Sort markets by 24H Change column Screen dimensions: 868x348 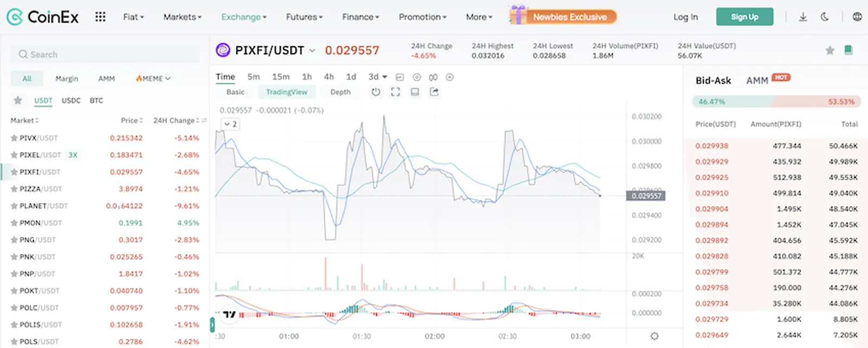point(176,120)
